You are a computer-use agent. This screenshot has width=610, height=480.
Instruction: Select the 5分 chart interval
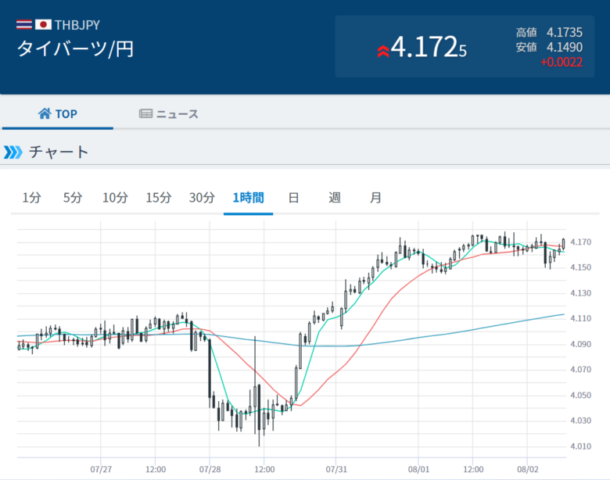pos(73,198)
